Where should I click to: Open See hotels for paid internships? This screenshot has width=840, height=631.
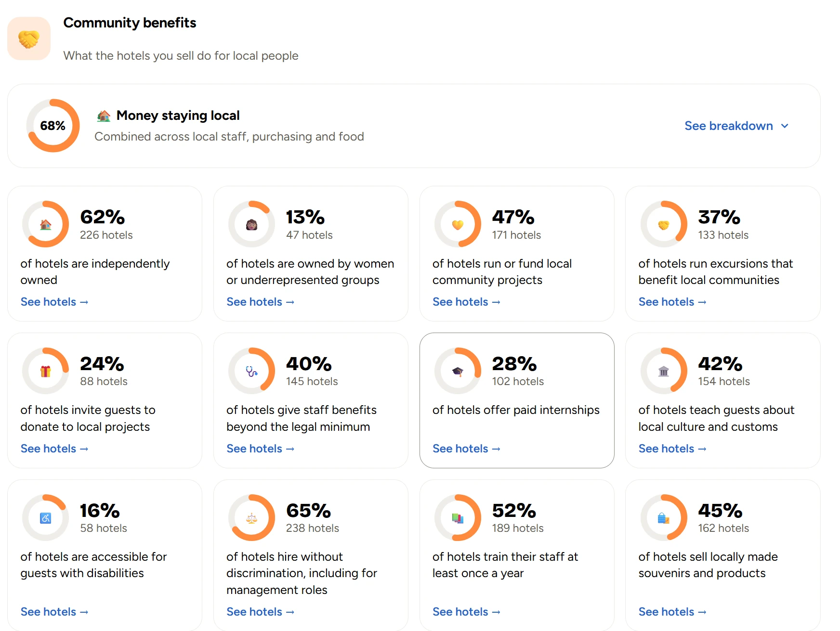click(466, 449)
